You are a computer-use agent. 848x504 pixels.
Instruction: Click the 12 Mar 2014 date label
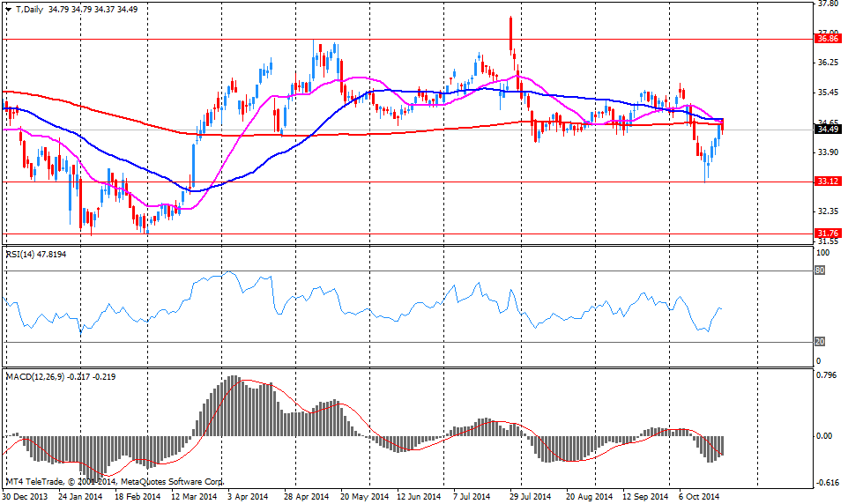tap(194, 496)
